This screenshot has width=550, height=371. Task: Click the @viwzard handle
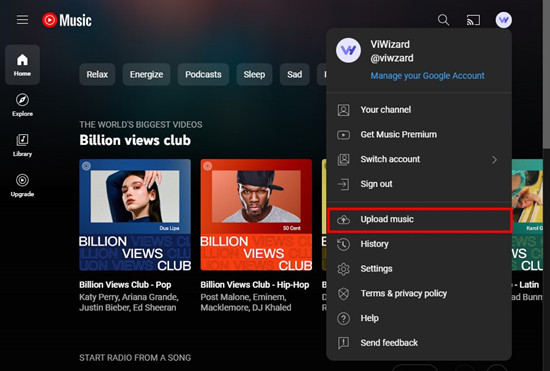[x=392, y=58]
